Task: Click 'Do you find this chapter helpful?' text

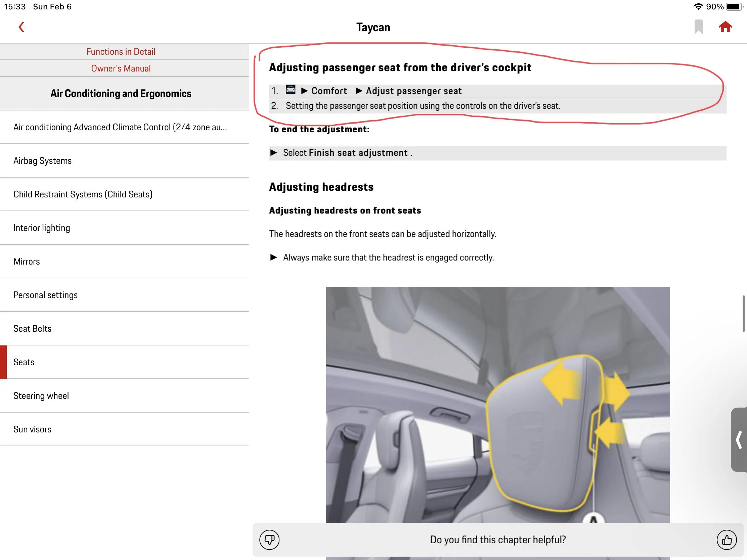Action: [498, 540]
